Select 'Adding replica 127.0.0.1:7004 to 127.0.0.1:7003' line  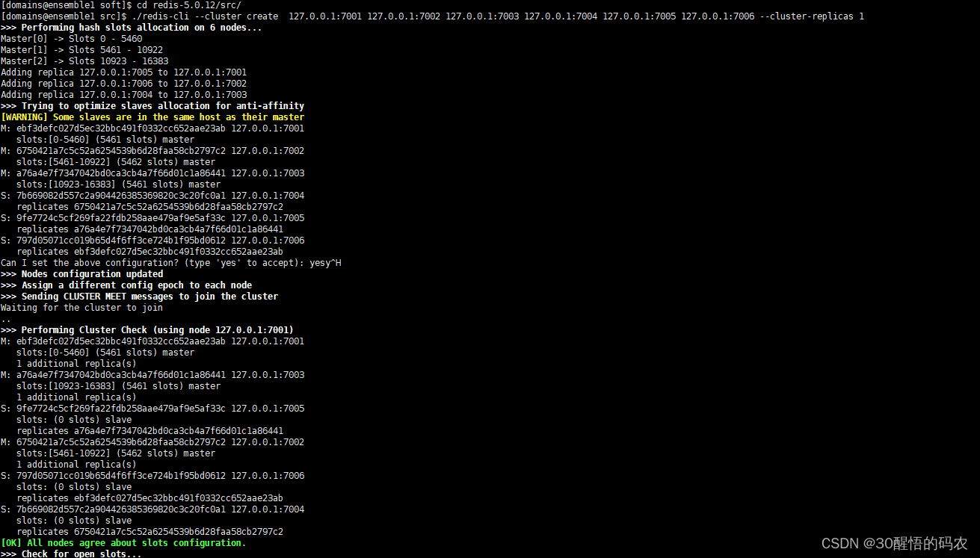(124, 95)
